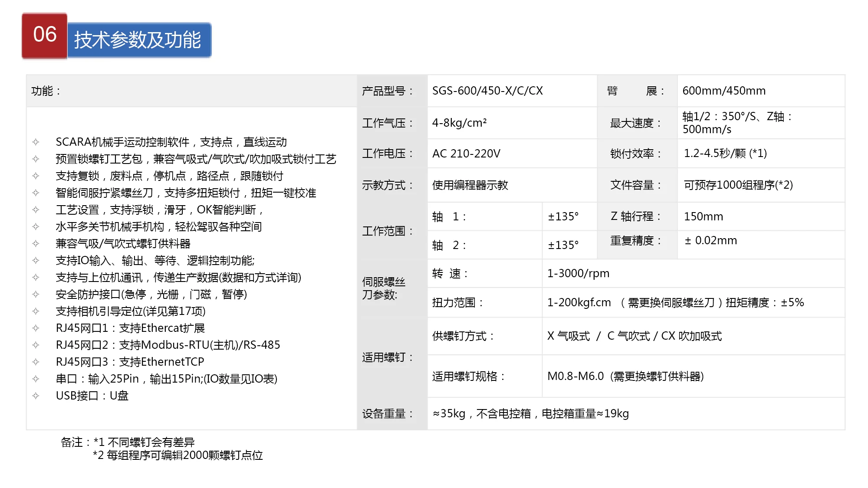The image size is (868, 488).
Task: Click the AC 210-220V voltage value
Action: coord(466,154)
